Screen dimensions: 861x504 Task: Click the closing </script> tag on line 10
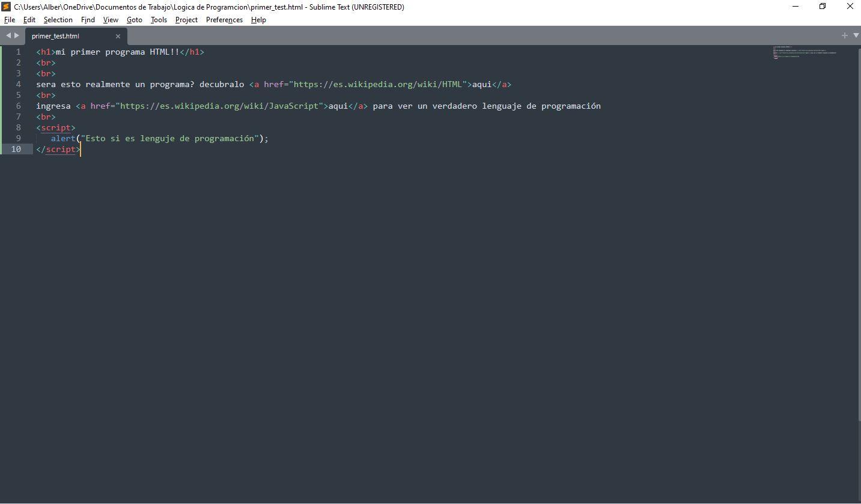point(58,149)
